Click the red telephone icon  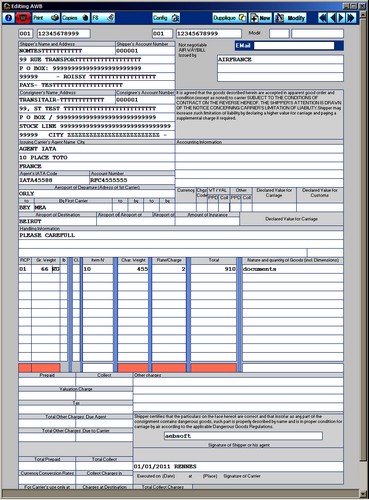point(23,18)
